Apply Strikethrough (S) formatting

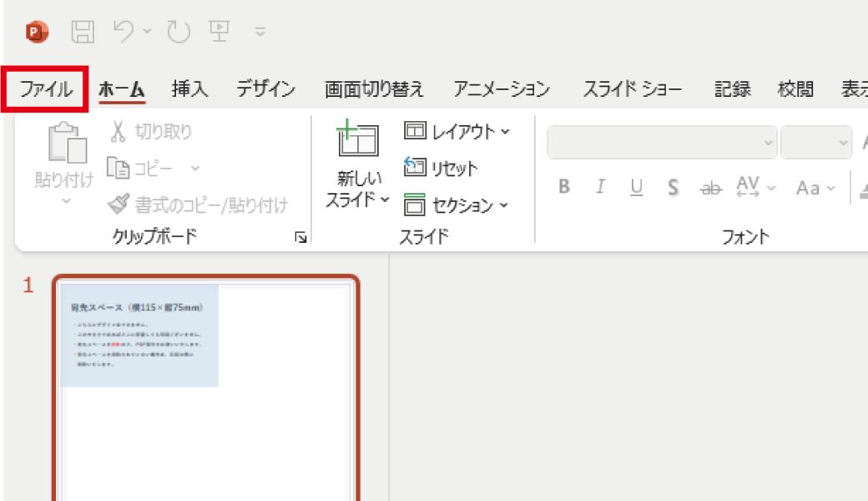coord(672,187)
